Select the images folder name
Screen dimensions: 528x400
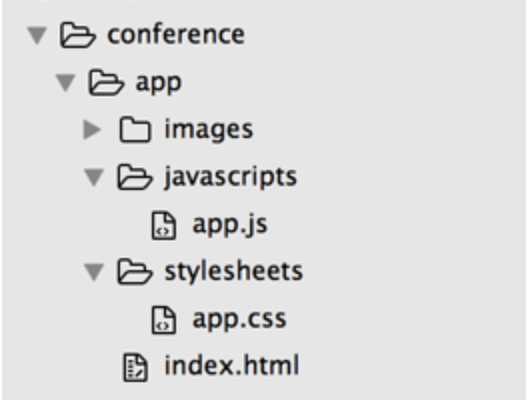point(209,131)
